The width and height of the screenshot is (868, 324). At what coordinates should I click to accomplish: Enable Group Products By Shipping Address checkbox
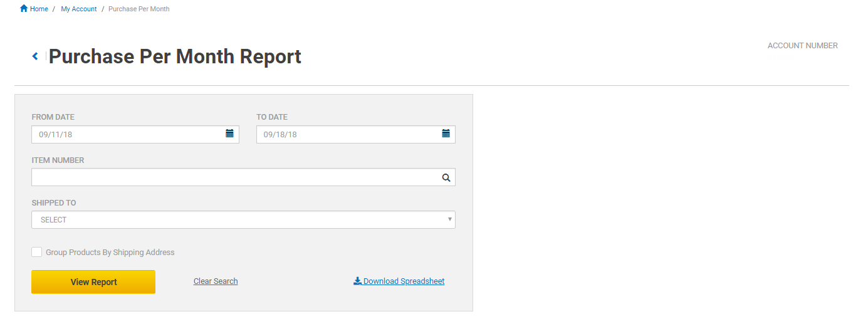(37, 252)
